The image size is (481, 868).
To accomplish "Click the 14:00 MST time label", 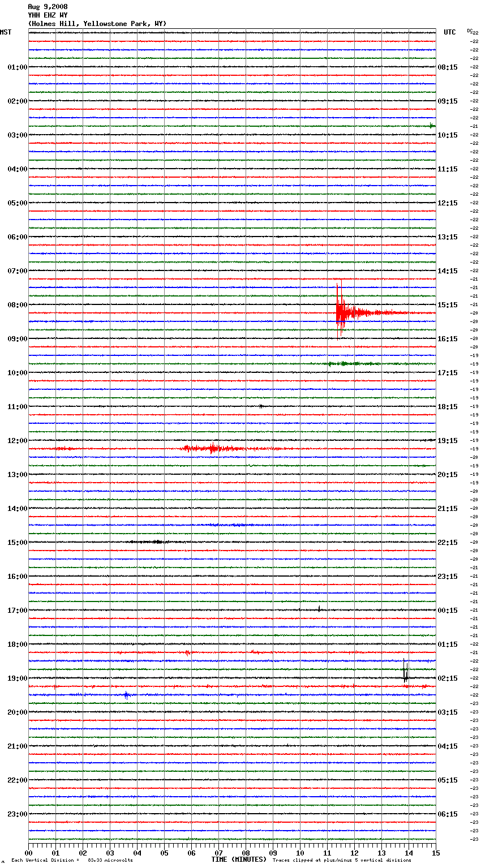I will (17, 509).
